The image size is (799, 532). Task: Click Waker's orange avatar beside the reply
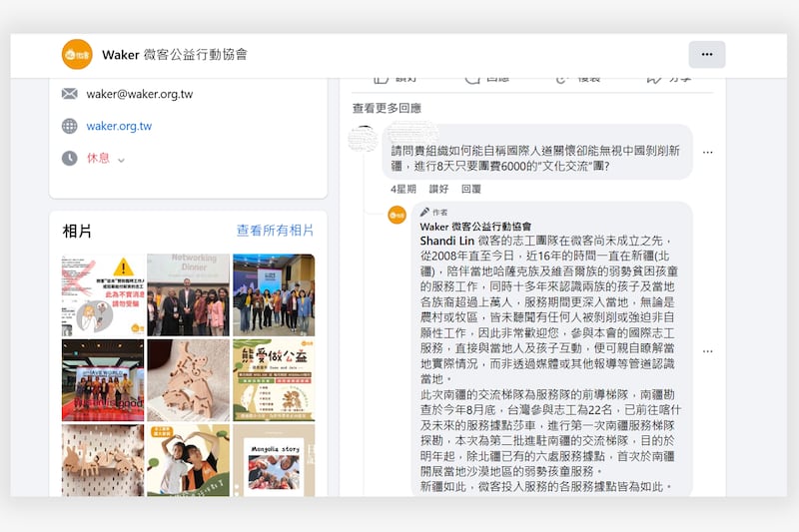pyautogui.click(x=397, y=215)
